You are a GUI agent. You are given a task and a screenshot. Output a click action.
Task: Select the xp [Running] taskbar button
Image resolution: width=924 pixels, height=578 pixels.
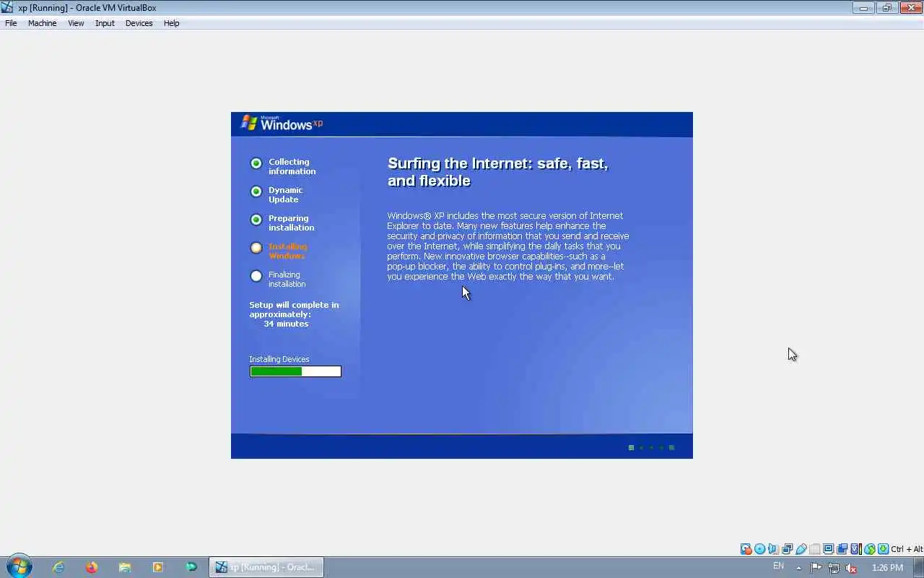(266, 567)
